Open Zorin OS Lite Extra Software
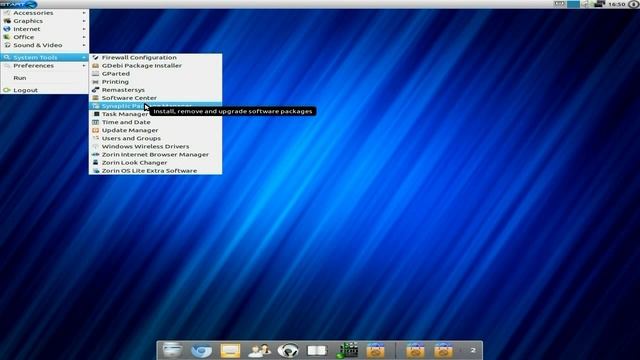Screen dimensions: 640x360 pos(156,171)
